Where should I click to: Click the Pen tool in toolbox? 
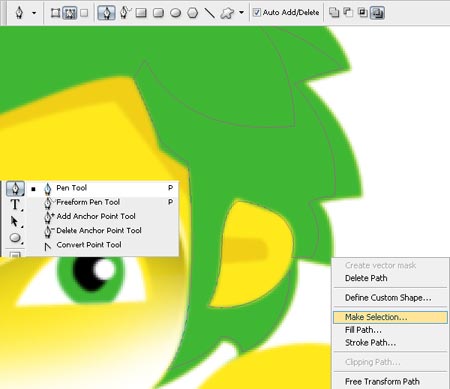click(x=15, y=188)
